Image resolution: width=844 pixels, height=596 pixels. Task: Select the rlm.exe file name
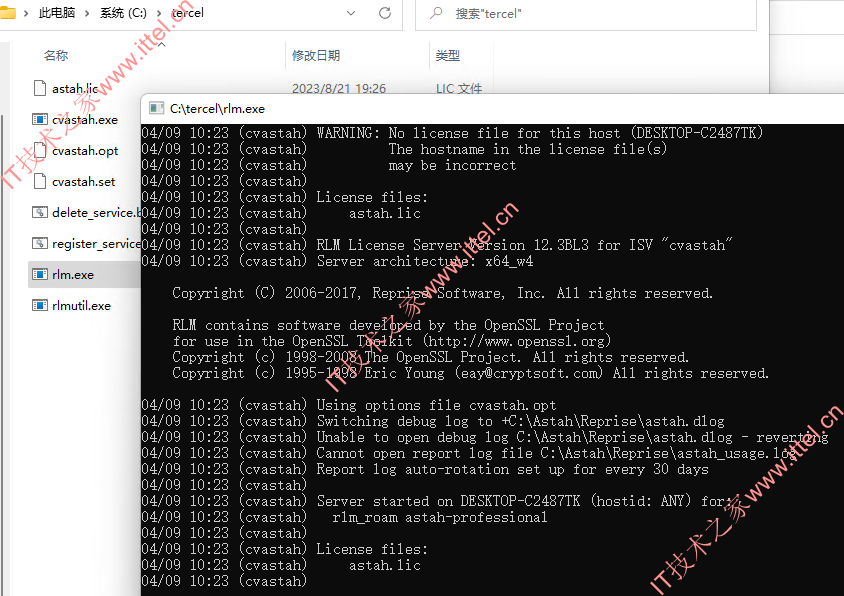(73, 275)
